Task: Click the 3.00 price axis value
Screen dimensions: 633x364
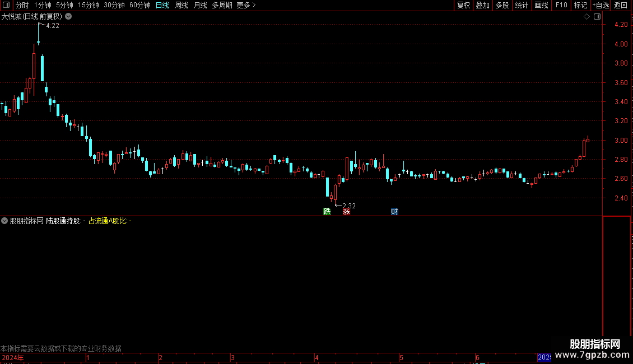Action: pyautogui.click(x=621, y=141)
